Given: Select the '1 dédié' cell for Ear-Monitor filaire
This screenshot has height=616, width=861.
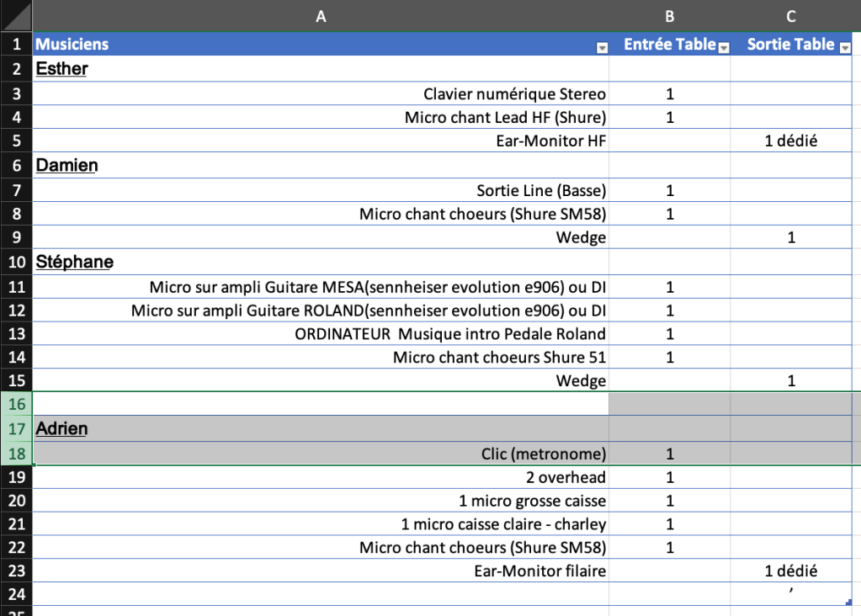Looking at the screenshot, I should [x=790, y=571].
